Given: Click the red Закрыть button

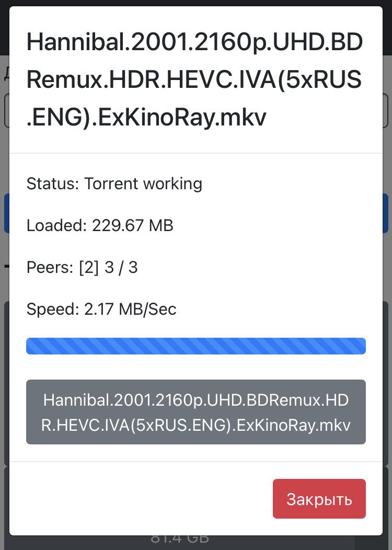Looking at the screenshot, I should (x=319, y=499).
